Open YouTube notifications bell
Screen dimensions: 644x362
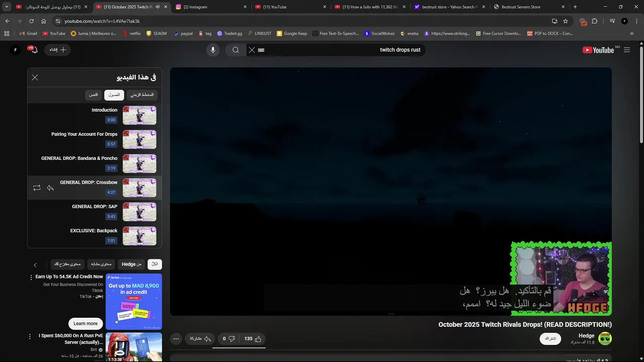[x=34, y=50]
